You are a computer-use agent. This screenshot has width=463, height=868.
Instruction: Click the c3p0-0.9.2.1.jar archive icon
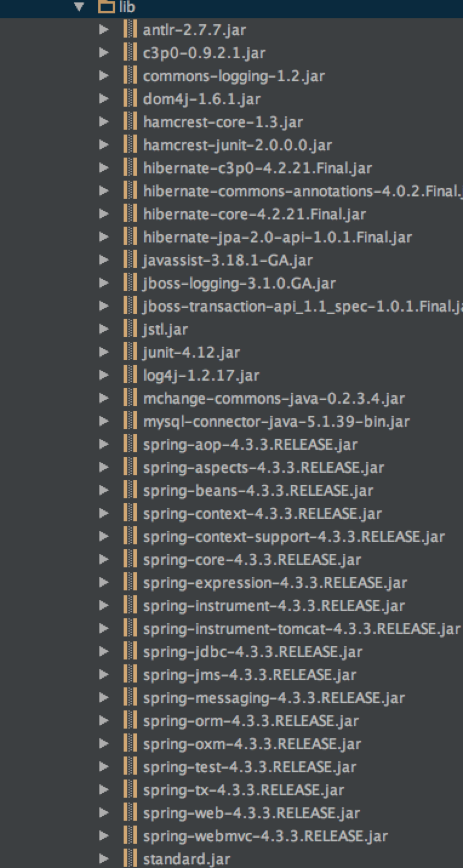(x=130, y=52)
